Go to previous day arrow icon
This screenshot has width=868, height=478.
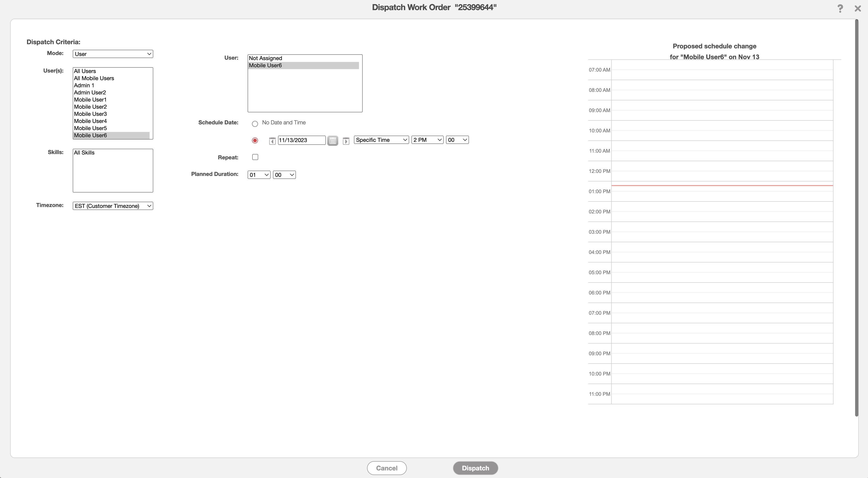[272, 141]
